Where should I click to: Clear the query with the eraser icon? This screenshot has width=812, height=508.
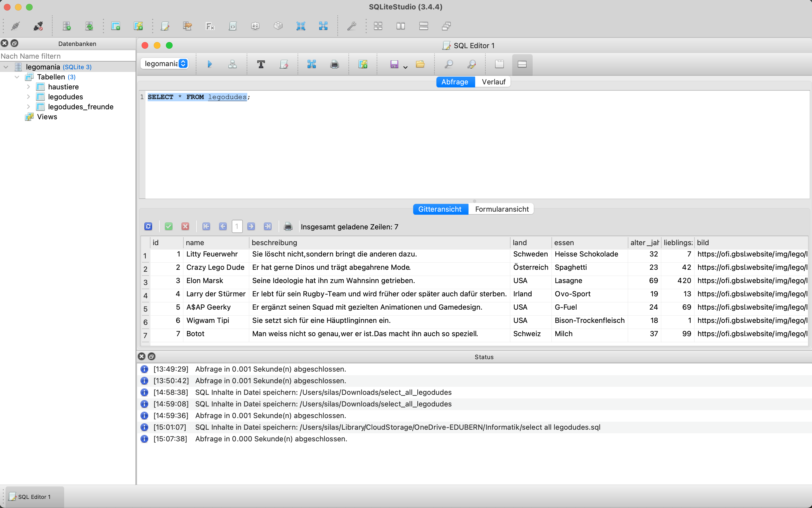point(284,64)
